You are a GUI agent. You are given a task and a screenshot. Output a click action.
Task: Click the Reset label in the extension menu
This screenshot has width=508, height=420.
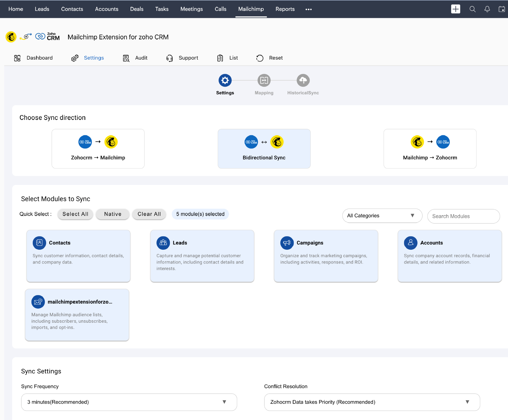pyautogui.click(x=276, y=58)
